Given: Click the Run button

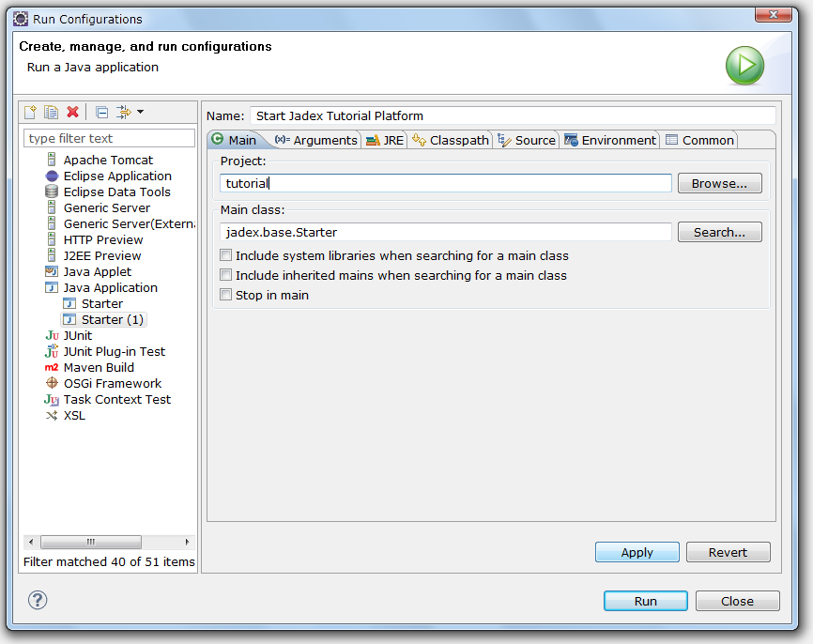Looking at the screenshot, I should (645, 601).
